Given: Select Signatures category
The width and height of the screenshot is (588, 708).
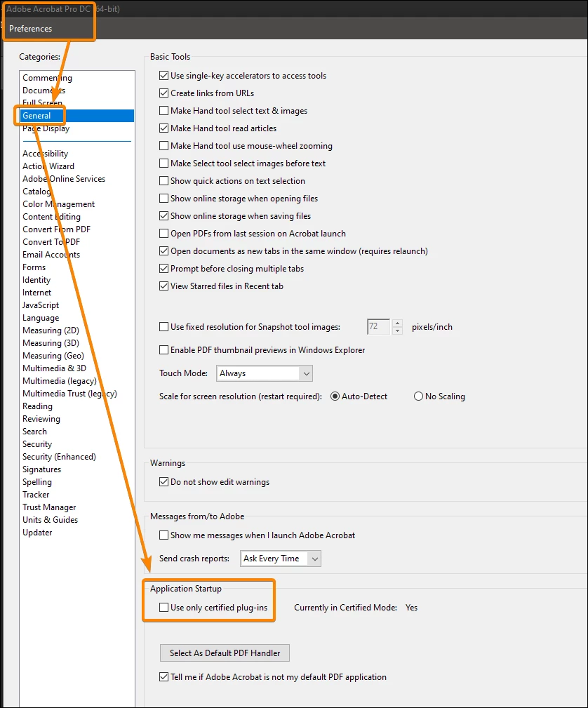Looking at the screenshot, I should (76, 469).
